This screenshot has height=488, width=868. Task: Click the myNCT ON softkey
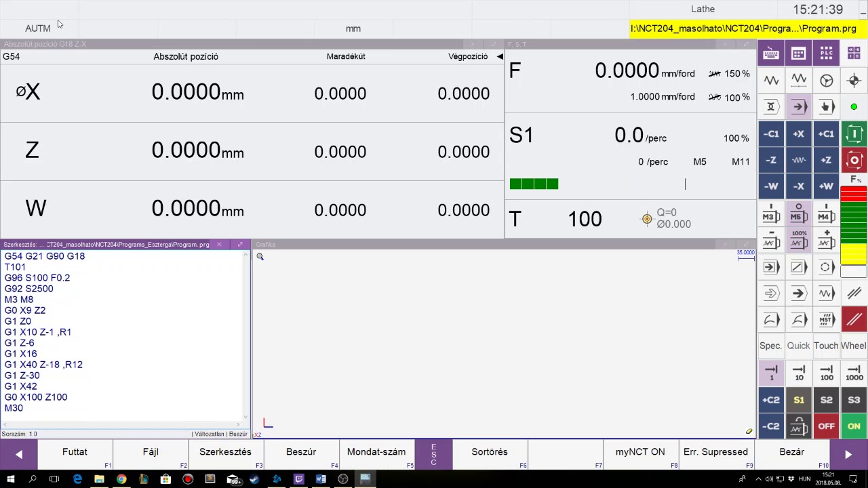point(640,453)
